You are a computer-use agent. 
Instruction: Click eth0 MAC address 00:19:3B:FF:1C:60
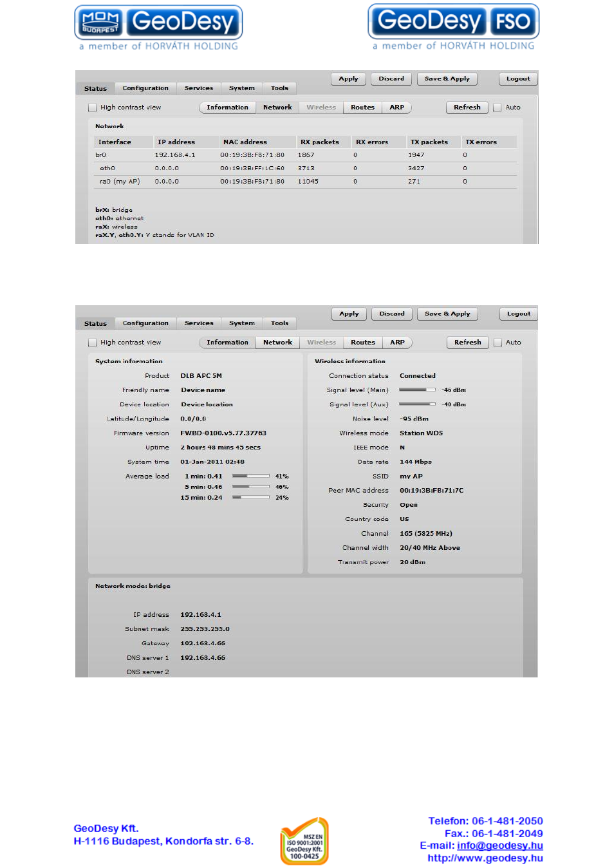[x=252, y=168]
